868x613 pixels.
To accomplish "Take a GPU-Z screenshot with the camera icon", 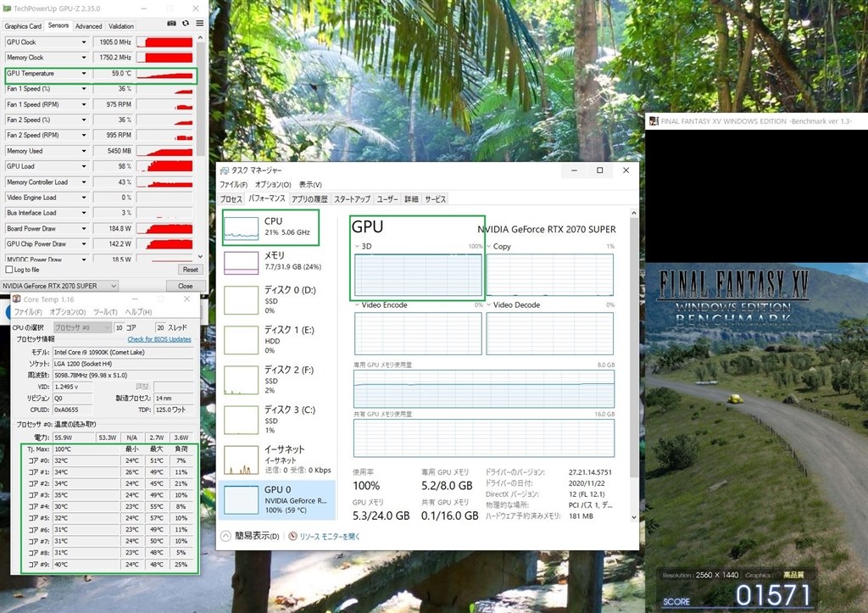I will click(171, 23).
